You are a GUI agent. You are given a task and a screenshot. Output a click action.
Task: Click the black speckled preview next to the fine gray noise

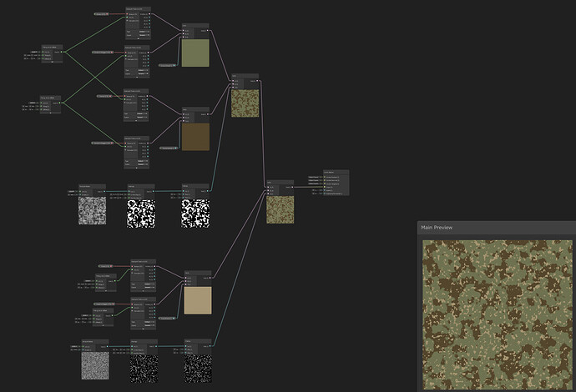[x=144, y=369]
